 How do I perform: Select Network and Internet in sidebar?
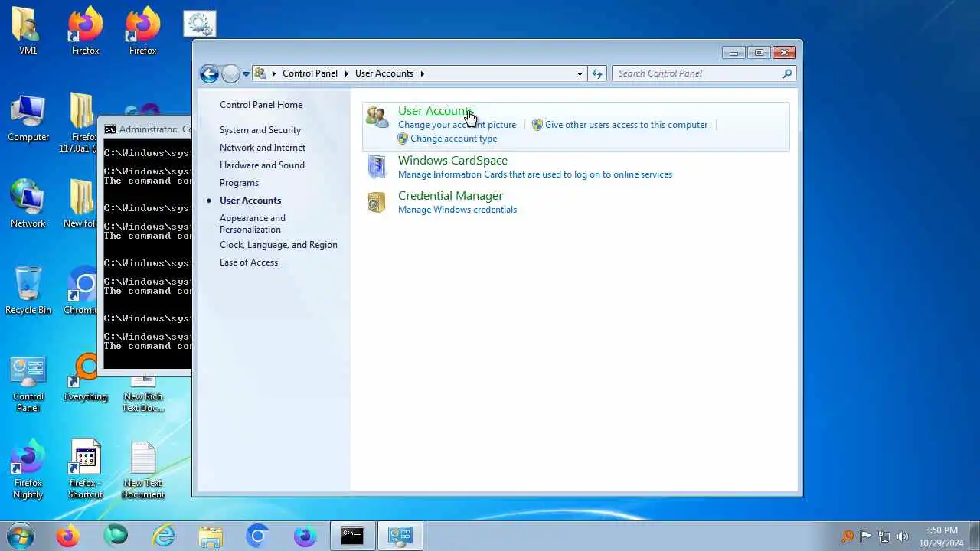pos(263,148)
